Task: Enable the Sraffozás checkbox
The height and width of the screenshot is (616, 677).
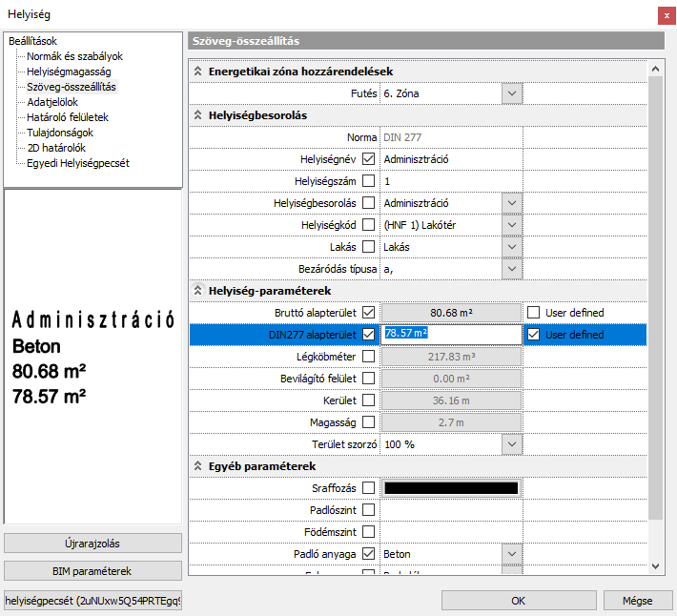Action: tap(369, 488)
